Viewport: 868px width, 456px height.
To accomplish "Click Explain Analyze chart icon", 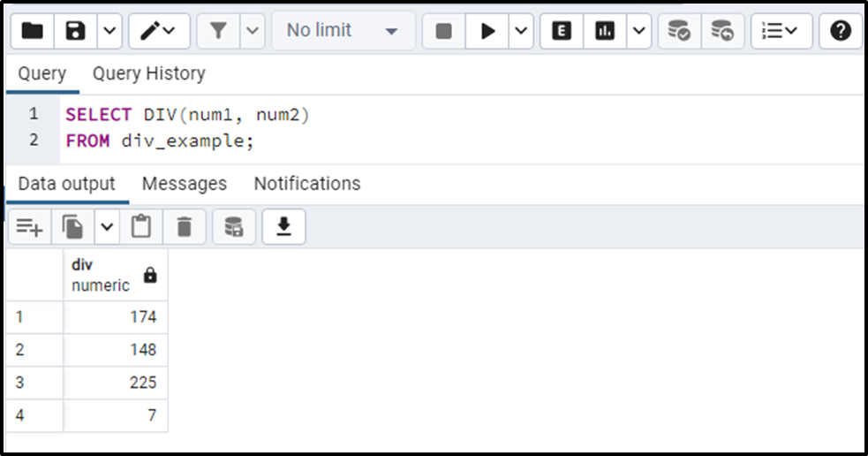I will (x=605, y=31).
